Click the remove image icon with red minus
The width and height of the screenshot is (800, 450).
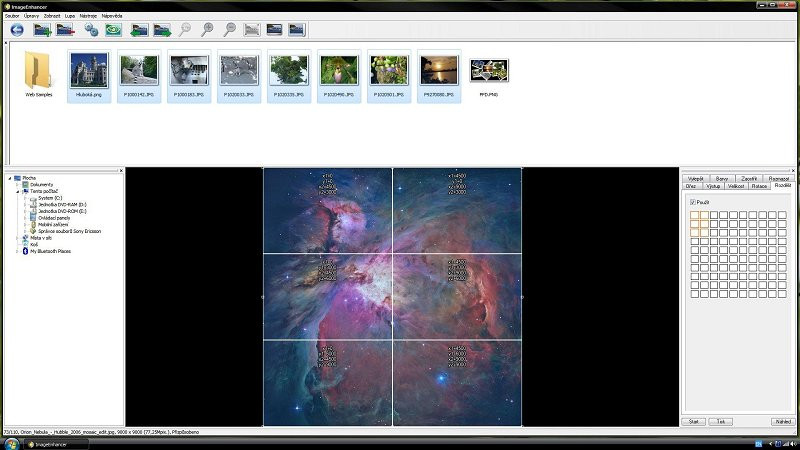pos(65,30)
